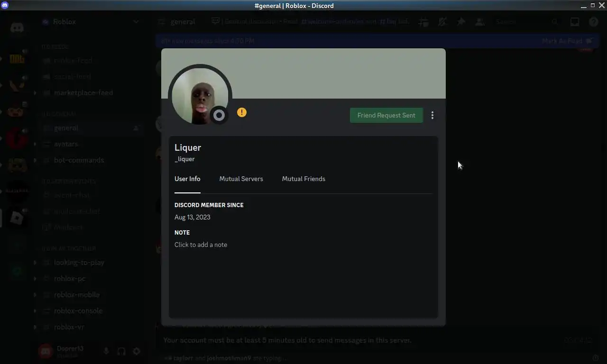Screen dimensions: 607x364
Task: Click Mark As Read on new messages bar
Action: (567, 41)
